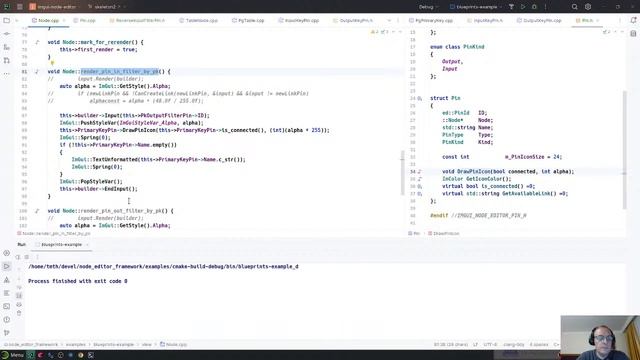Switch to TableNode.cpp editor tab
The height and width of the screenshot is (360, 640).
[x=198, y=20]
